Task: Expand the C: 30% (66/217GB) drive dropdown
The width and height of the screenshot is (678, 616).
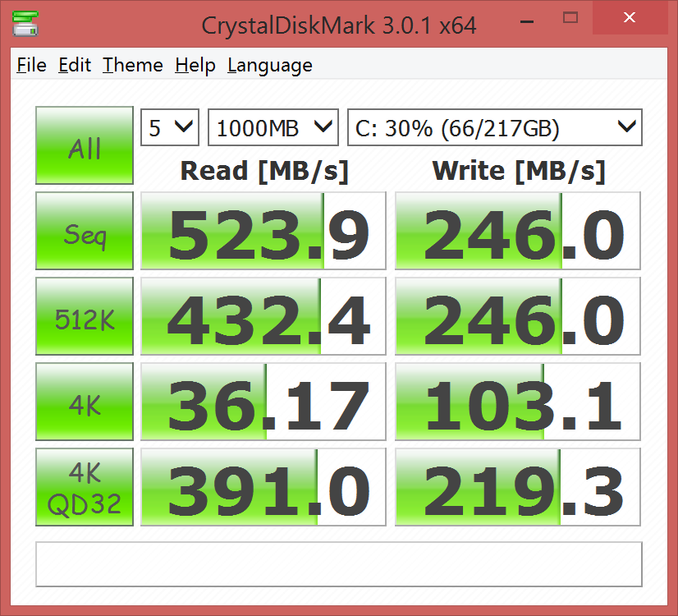Action: tap(495, 127)
